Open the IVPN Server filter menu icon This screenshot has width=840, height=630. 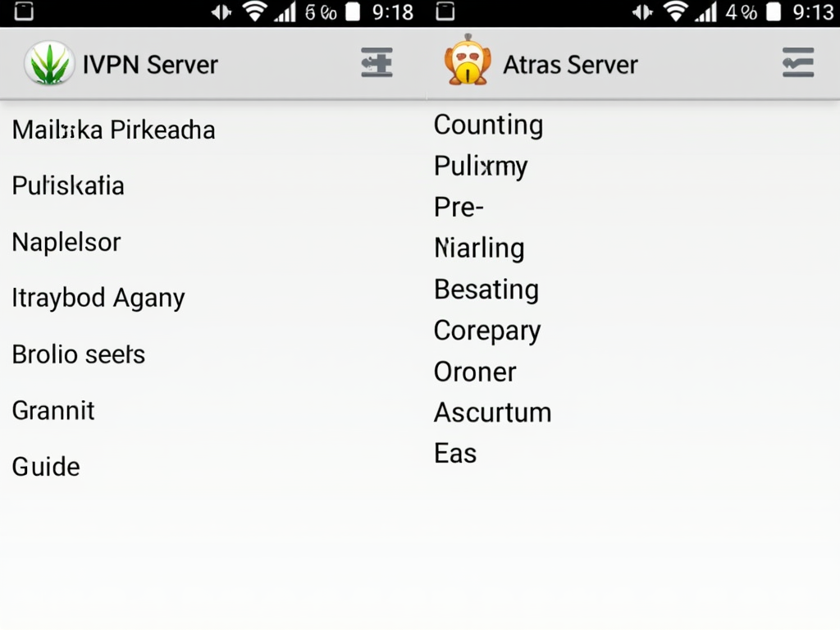click(x=377, y=62)
